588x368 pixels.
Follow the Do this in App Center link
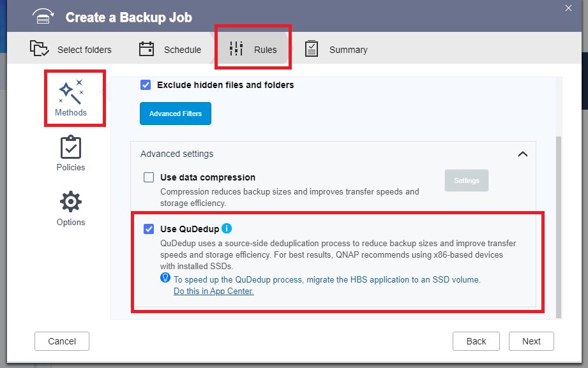[213, 291]
